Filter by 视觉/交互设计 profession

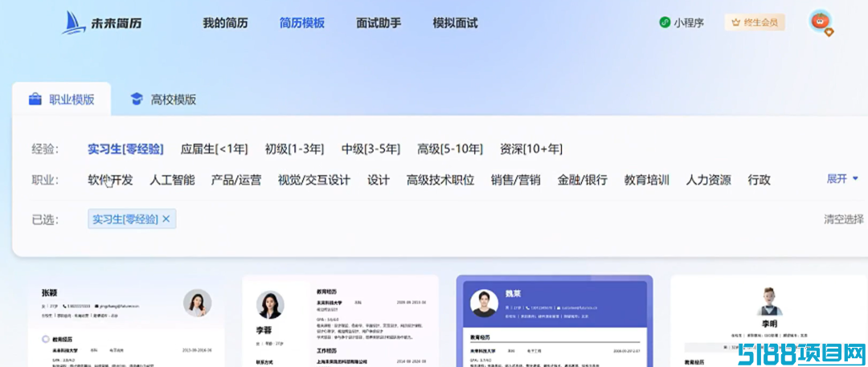click(x=314, y=180)
